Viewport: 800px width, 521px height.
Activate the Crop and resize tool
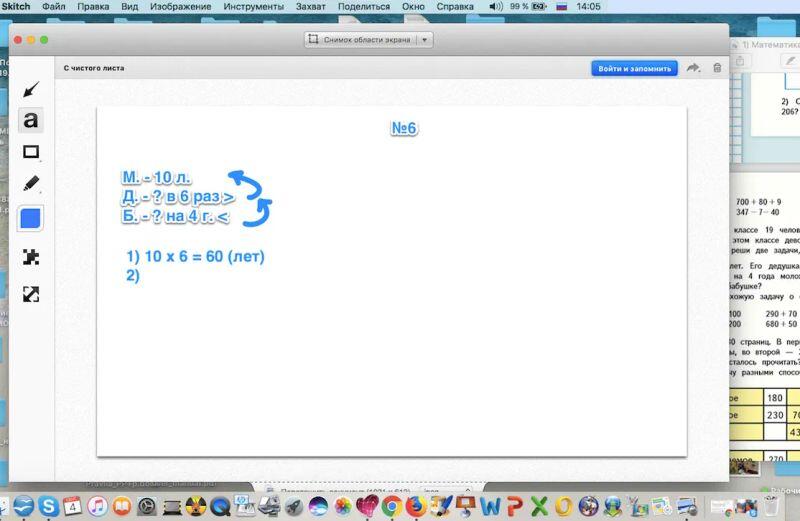pos(31,294)
